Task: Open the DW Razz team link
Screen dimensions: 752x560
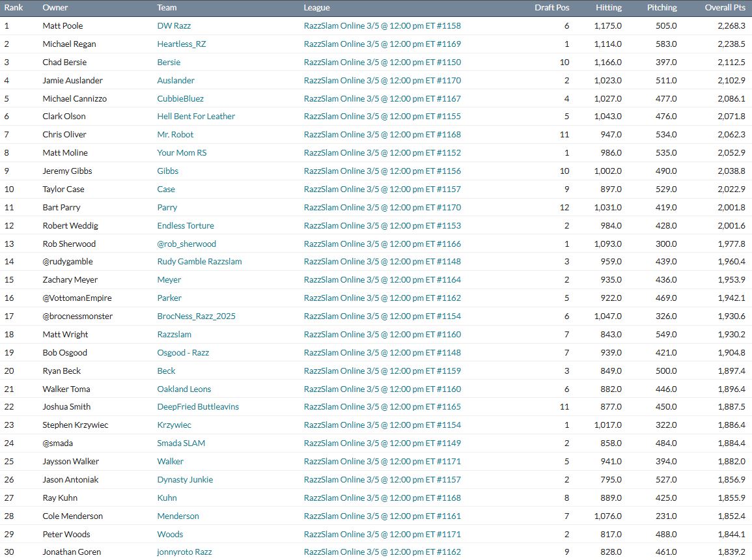Action: point(174,26)
